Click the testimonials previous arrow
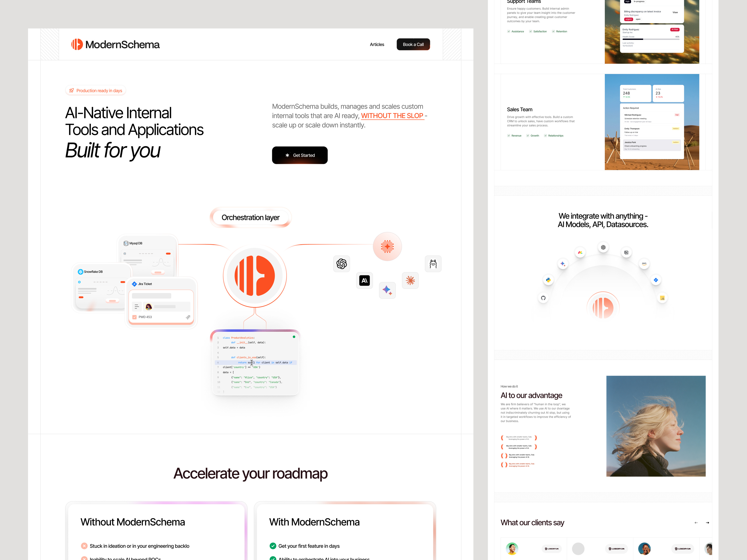 (x=696, y=522)
